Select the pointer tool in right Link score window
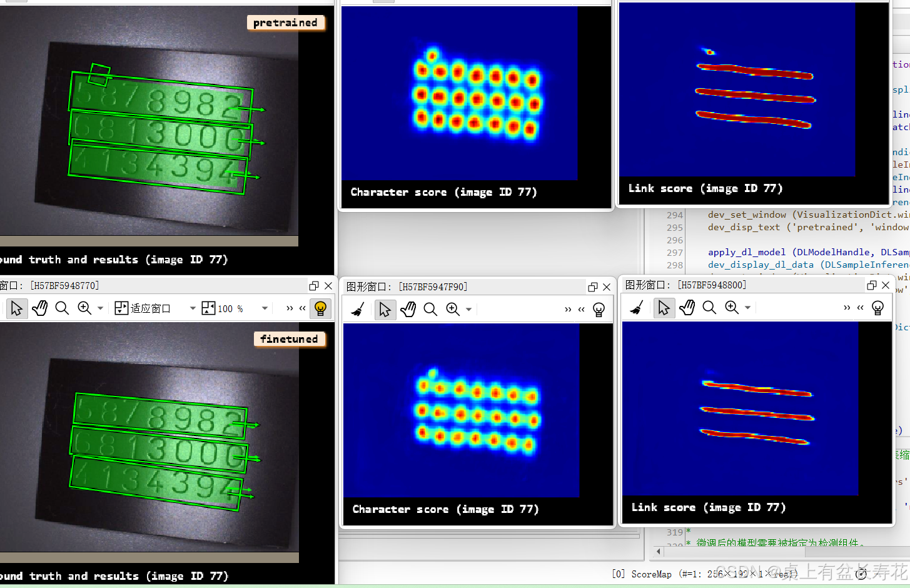The height and width of the screenshot is (588, 910). 664,307
